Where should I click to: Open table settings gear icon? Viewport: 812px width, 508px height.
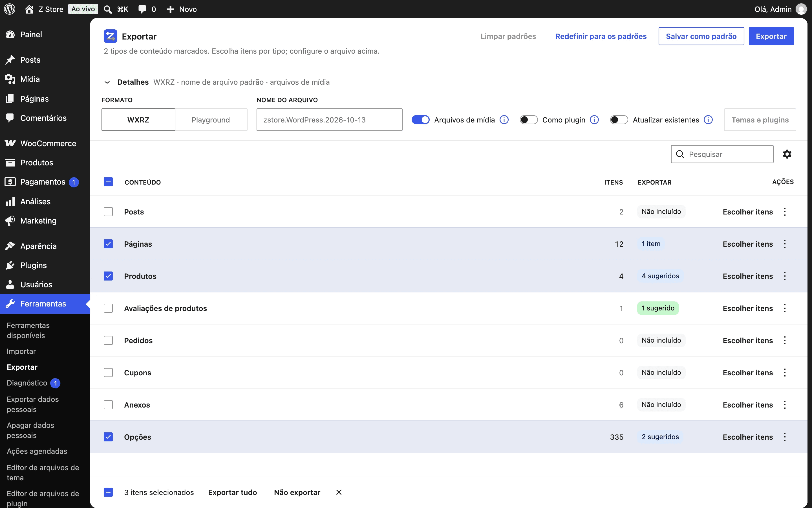(x=787, y=154)
